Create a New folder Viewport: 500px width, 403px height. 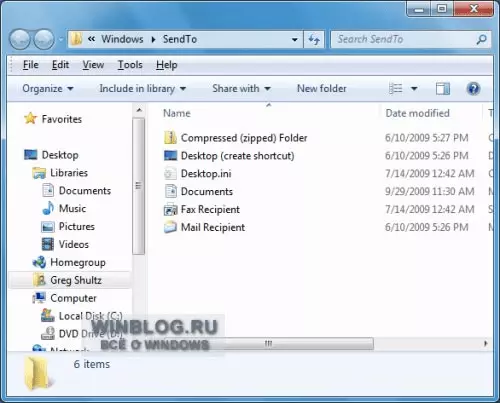click(322, 89)
